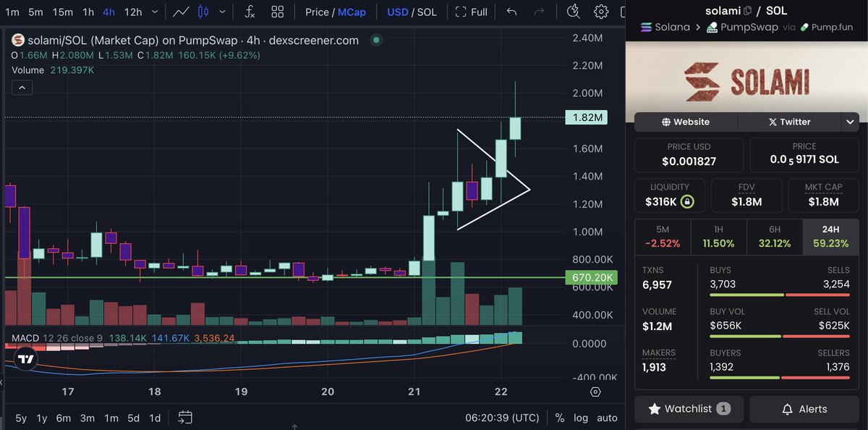Open the PumpSwap DEX link
The image size is (868, 430).
741,27
